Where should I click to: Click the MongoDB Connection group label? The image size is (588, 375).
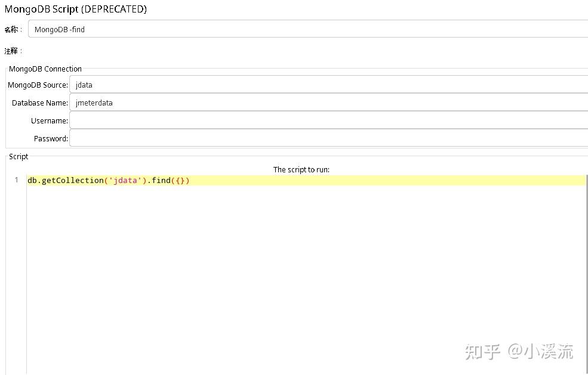click(x=45, y=69)
